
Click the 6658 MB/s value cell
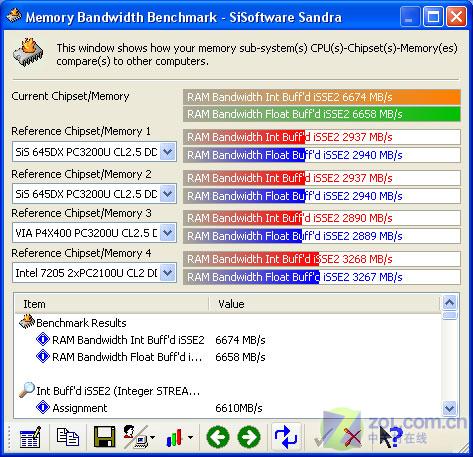(240, 357)
